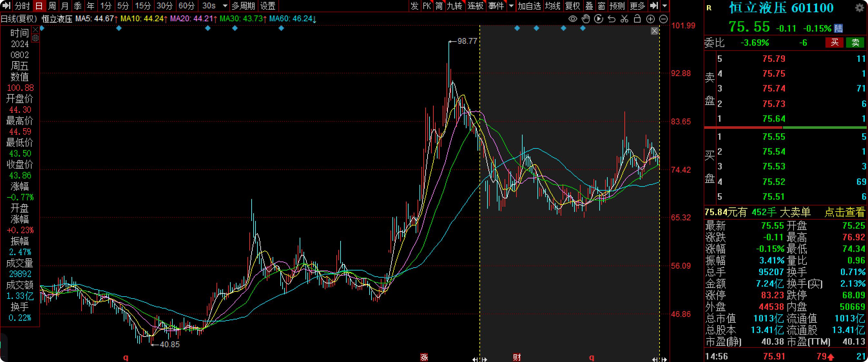Open the 点击查看 large order link
868x362 pixels.
point(845,212)
